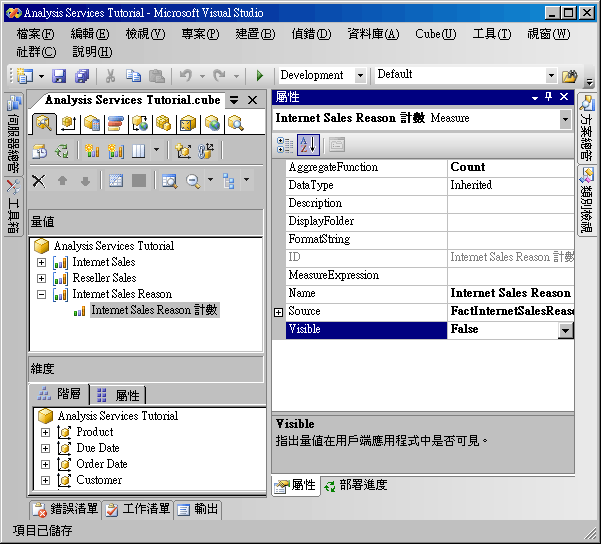Click the New Project icon
601x544 pixels.
[x=25, y=76]
